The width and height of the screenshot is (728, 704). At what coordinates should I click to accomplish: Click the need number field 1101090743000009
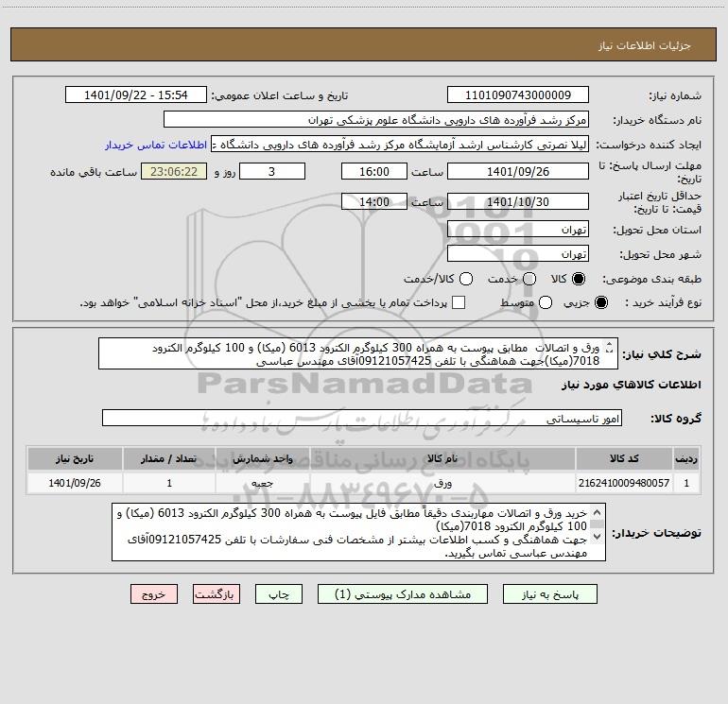518,95
